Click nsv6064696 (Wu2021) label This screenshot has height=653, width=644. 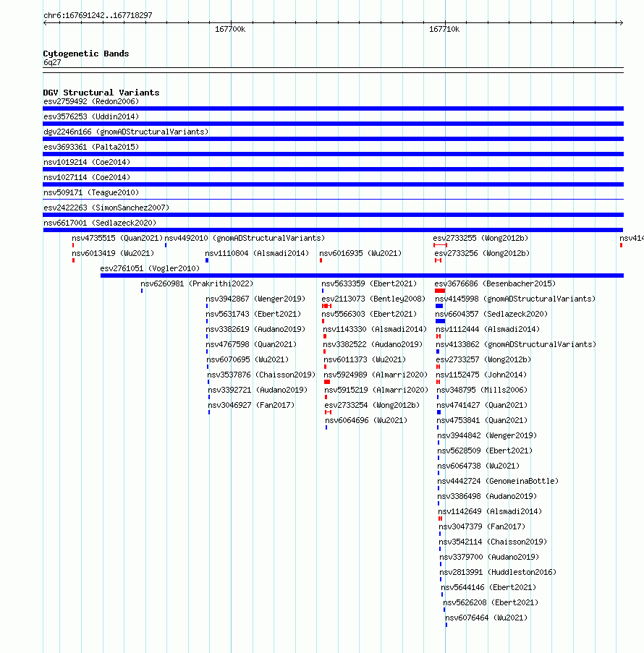(x=366, y=421)
